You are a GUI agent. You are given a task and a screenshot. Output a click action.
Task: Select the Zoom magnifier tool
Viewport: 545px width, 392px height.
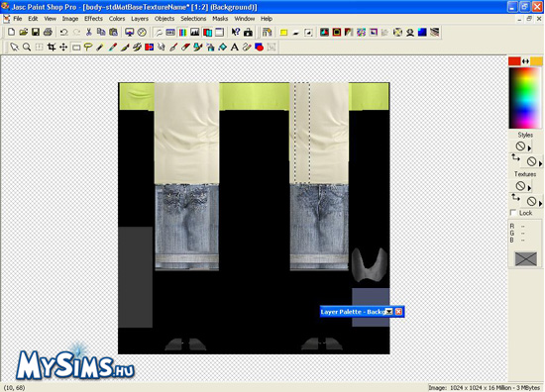click(x=27, y=47)
